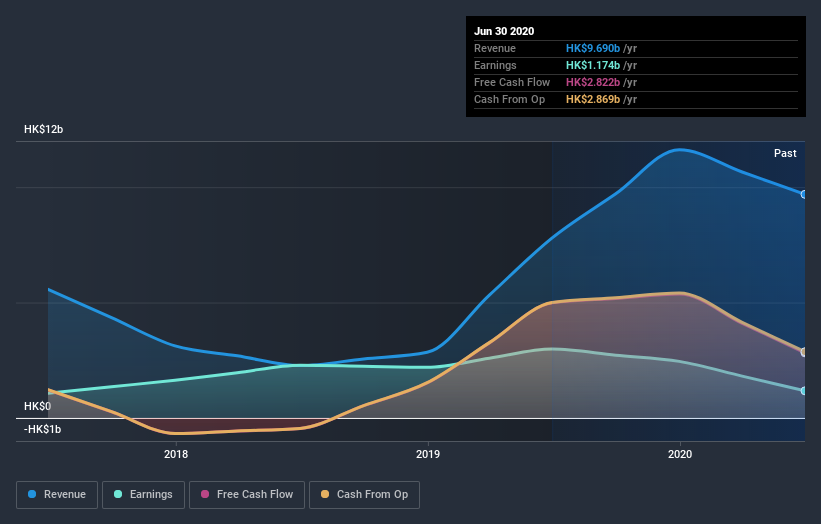
Task: Click the HK$1.174b earnings value
Action: [x=593, y=65]
